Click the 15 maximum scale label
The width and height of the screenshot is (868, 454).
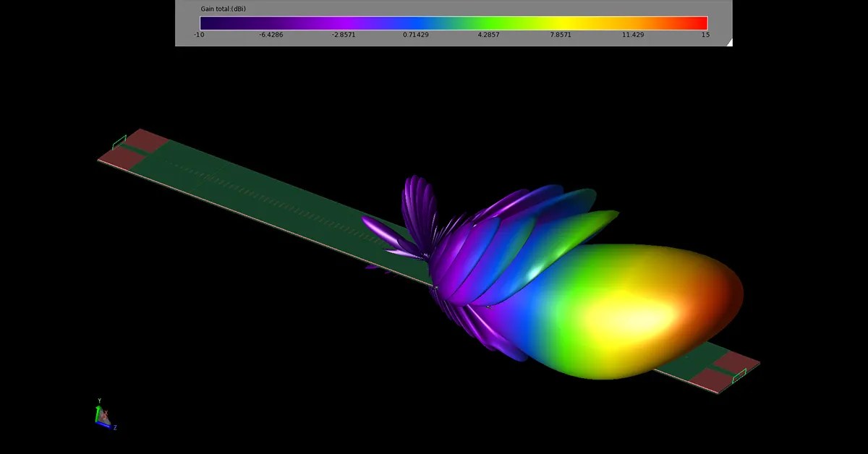(x=705, y=35)
